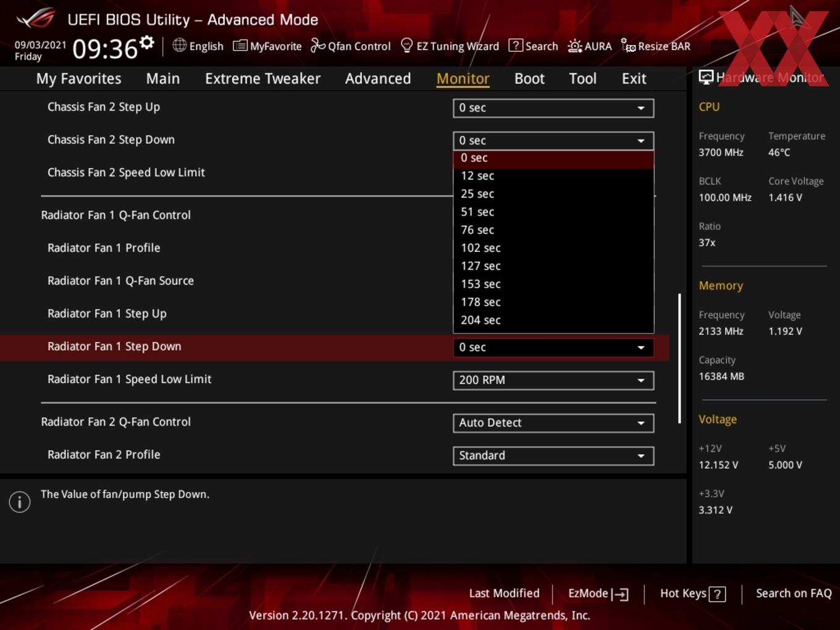
Task: Open Search question mark icon
Action: pos(515,45)
